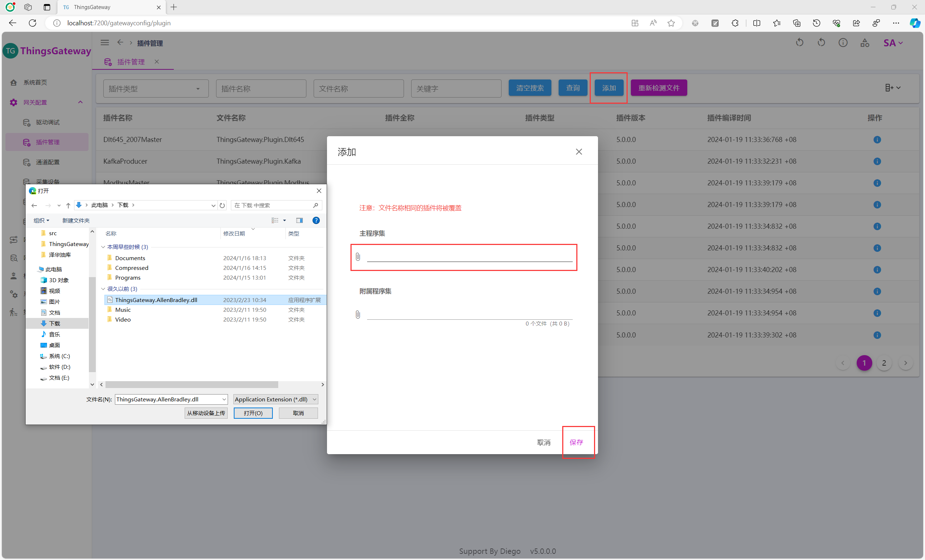This screenshot has height=560, width=925.
Task: Select the Compressed folder in file list
Action: tap(132, 268)
